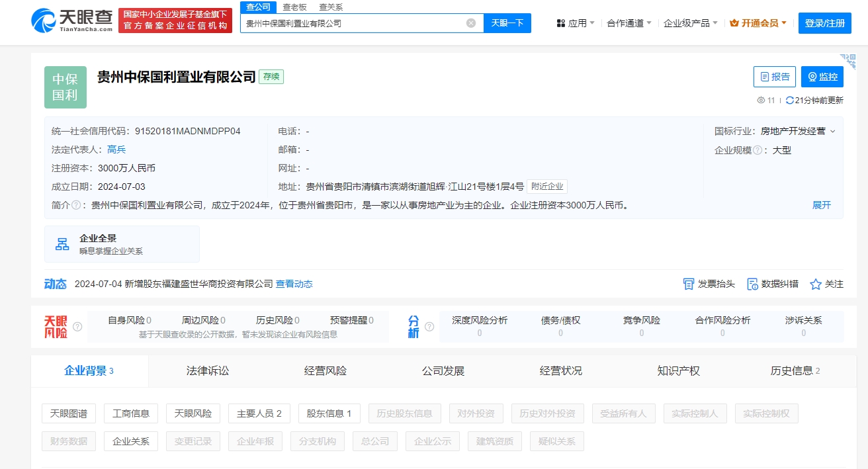Image resolution: width=868 pixels, height=469 pixels.
Task: Expand the 国标行业 房地产开发经营 chevron
Action: 833,132
